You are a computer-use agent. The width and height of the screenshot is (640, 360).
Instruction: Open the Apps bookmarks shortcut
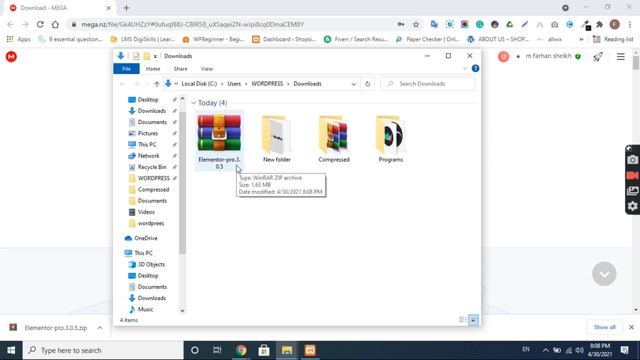point(18,39)
